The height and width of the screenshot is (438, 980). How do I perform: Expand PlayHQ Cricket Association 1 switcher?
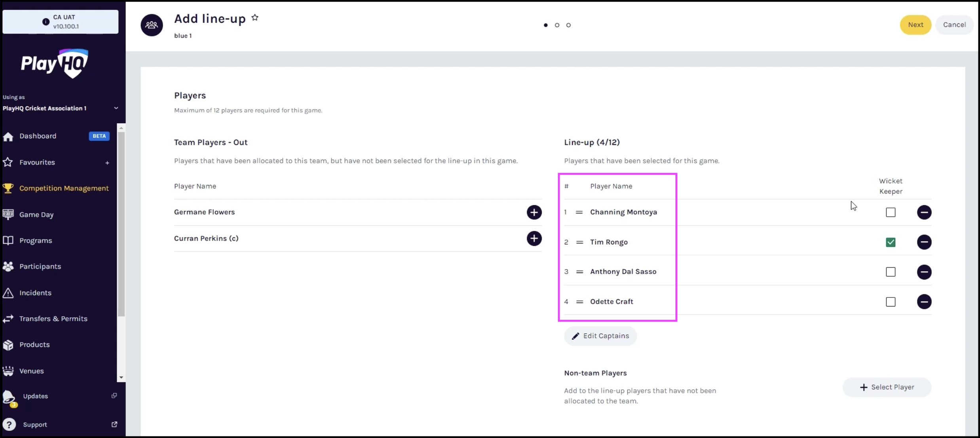pos(116,108)
